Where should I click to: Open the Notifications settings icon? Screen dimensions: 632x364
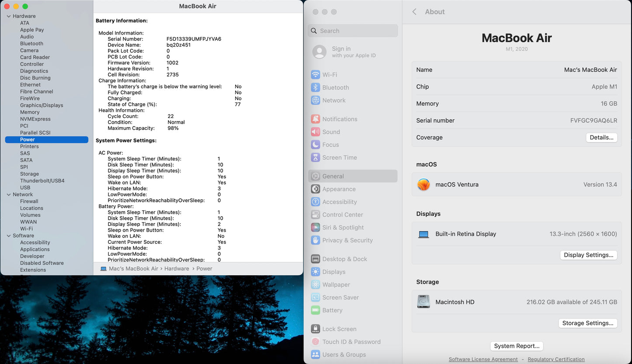point(315,119)
